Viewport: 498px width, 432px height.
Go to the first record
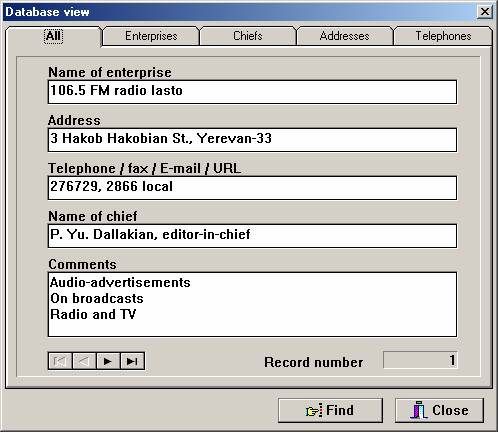[60, 361]
